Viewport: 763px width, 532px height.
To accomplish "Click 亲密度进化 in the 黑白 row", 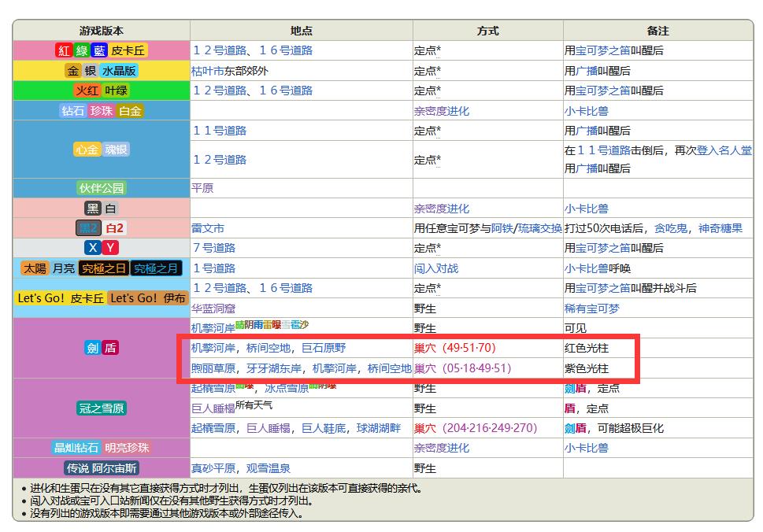I will pyautogui.click(x=442, y=209).
